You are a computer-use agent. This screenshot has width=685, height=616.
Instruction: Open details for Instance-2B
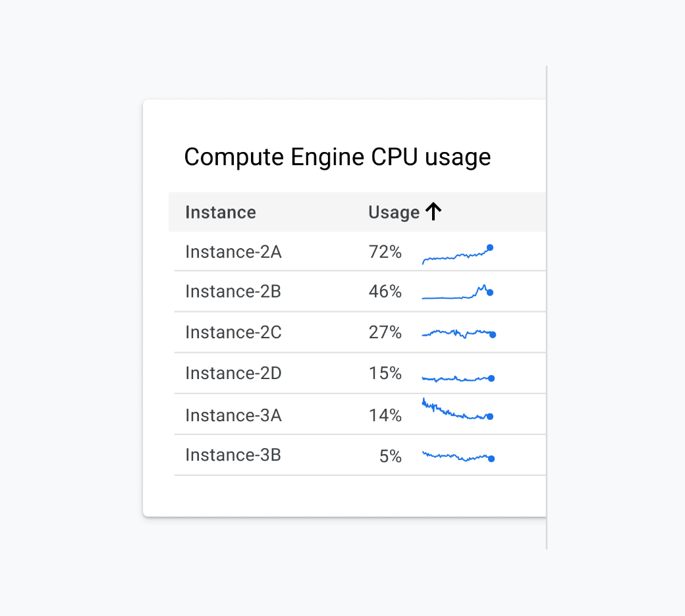233,292
